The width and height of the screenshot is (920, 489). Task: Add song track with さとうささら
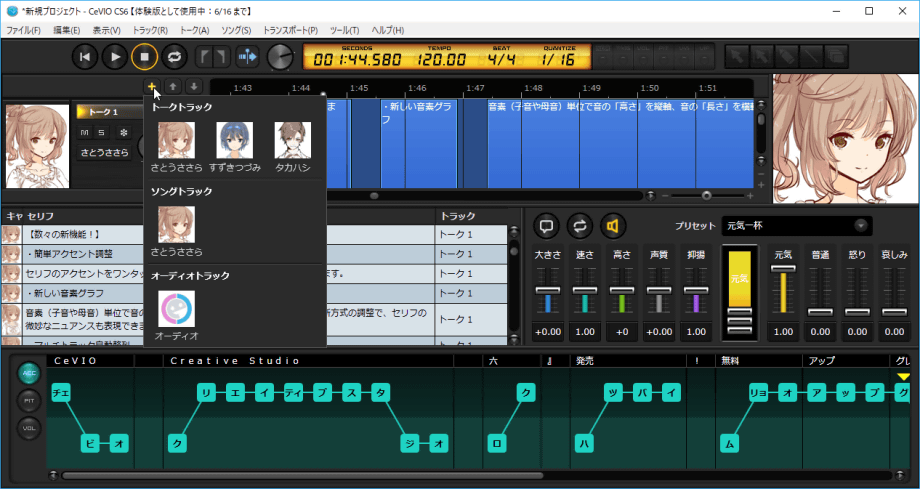[x=177, y=231]
